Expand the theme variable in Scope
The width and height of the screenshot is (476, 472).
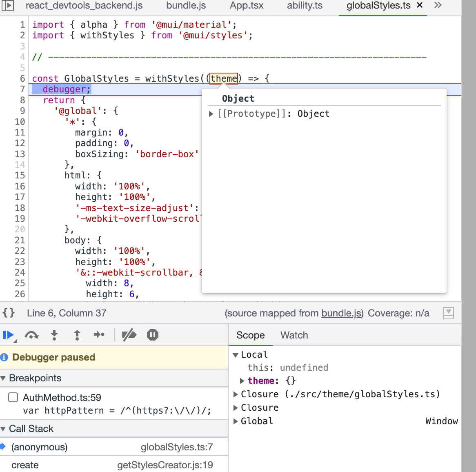click(242, 381)
